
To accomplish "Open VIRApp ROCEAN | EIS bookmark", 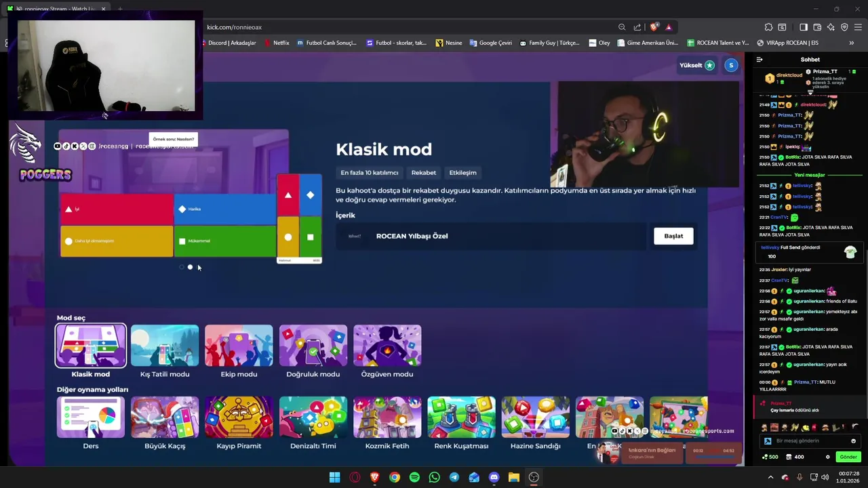I will [x=787, y=43].
